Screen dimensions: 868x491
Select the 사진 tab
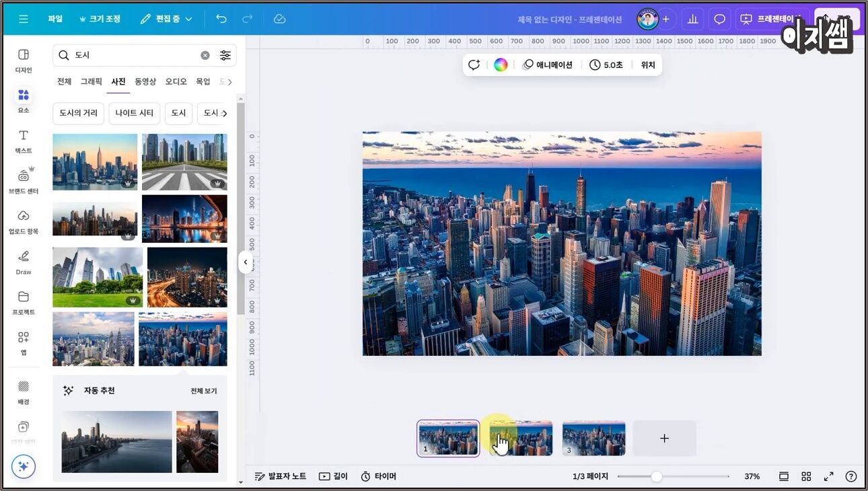tap(118, 81)
